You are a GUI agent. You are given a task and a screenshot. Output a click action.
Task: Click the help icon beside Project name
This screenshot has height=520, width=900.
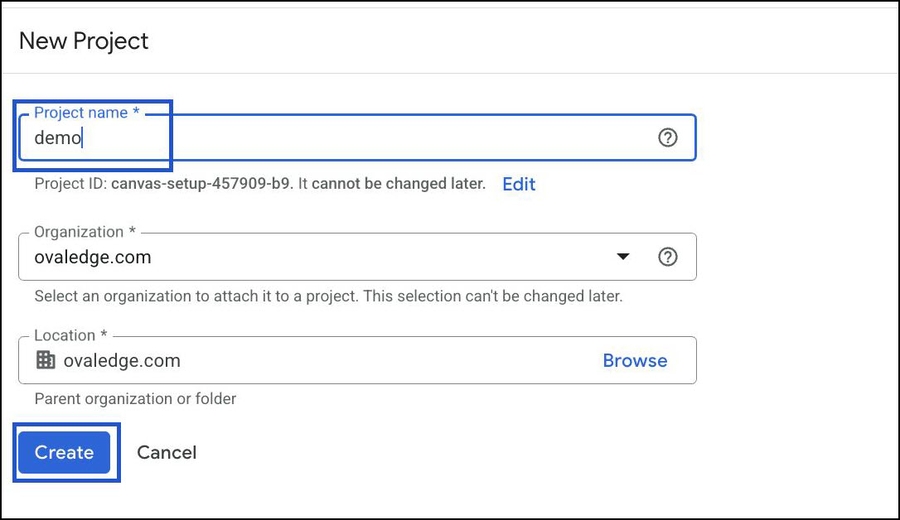[668, 138]
